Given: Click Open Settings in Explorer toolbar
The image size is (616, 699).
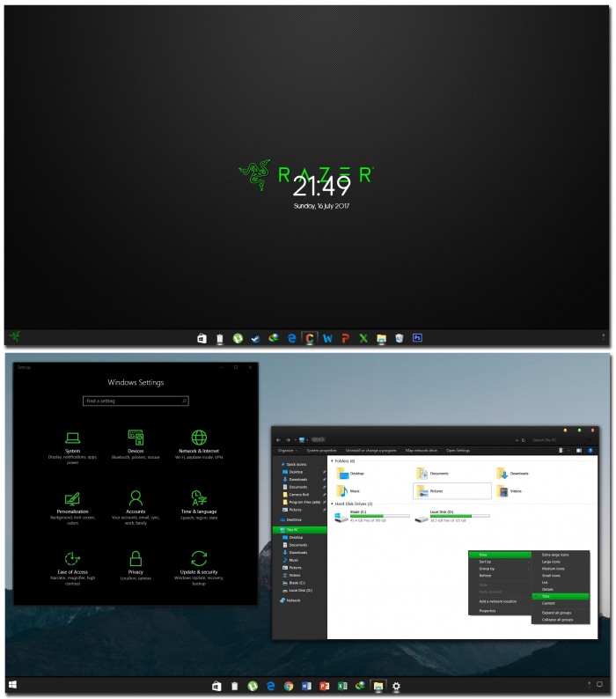Looking at the screenshot, I should click(x=458, y=451).
